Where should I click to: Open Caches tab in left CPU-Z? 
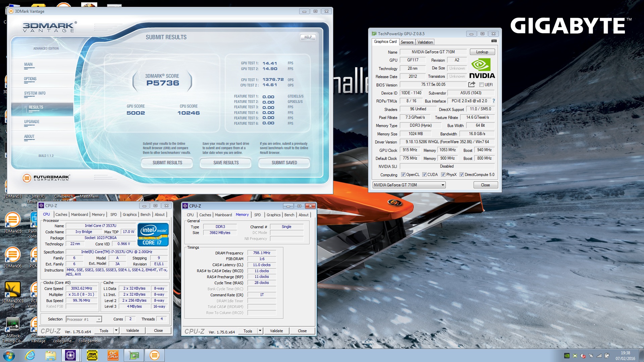point(61,215)
